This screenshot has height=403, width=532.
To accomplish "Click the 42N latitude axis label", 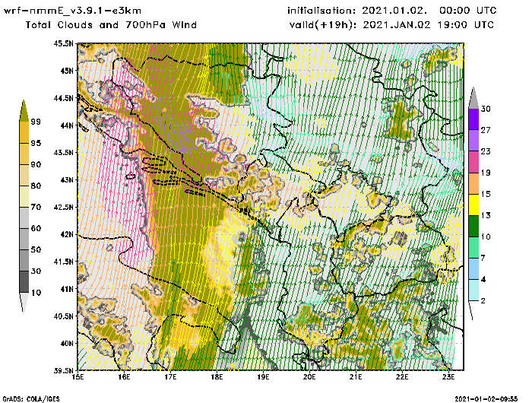I will click(x=66, y=235).
